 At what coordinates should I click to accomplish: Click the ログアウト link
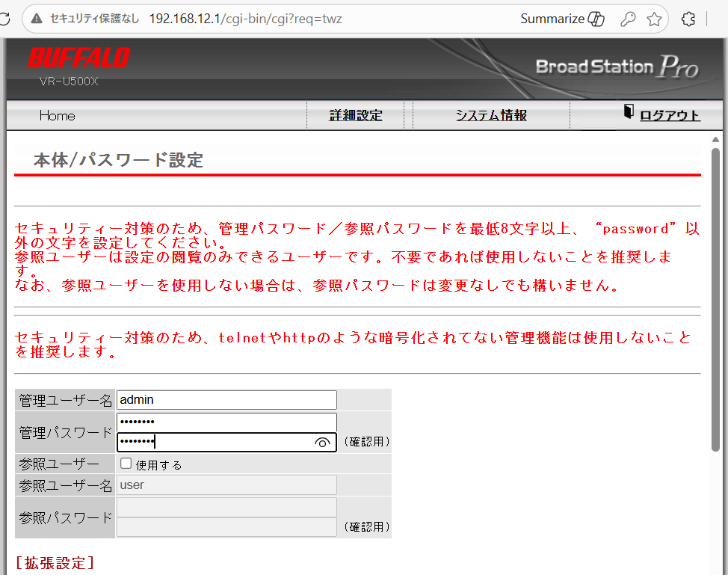670,115
